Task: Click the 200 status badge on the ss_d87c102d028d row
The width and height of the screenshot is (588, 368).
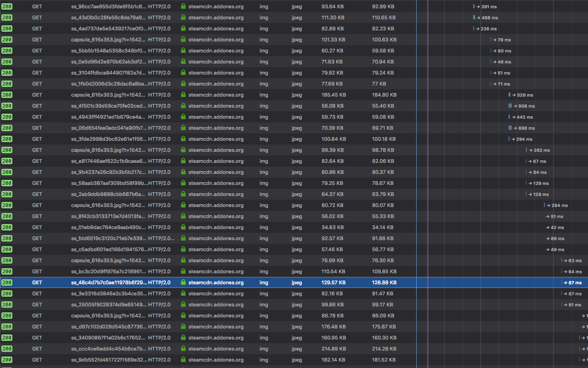Action: (x=6, y=327)
